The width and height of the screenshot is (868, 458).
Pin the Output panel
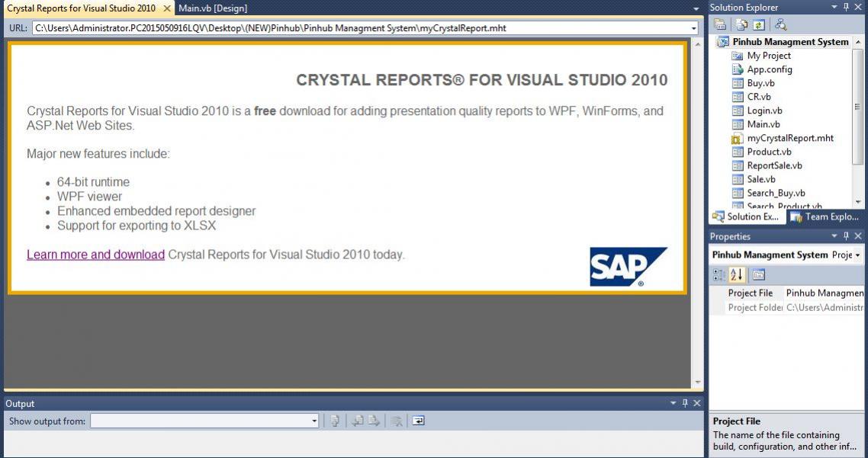(685, 402)
